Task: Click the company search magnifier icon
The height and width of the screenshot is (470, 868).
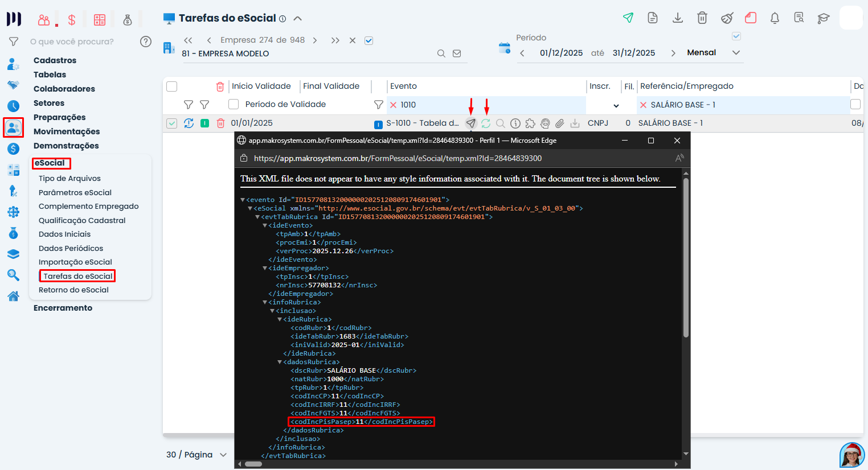Action: click(441, 53)
